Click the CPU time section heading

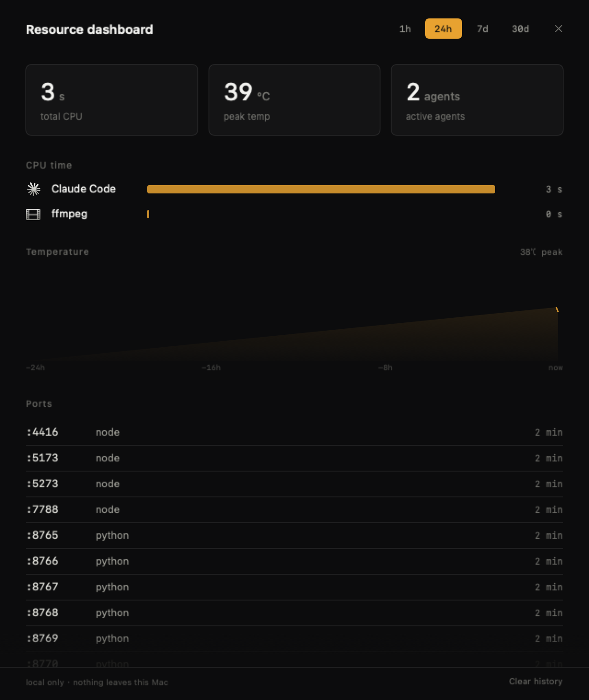pyautogui.click(x=49, y=165)
